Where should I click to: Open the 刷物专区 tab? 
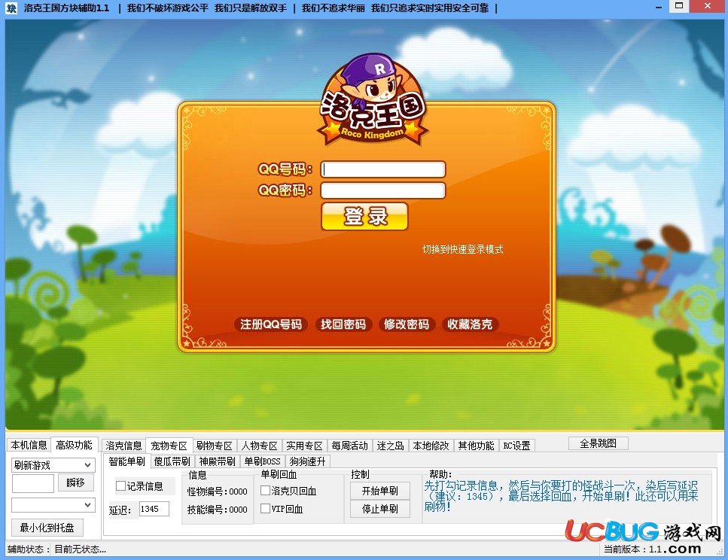(214, 446)
